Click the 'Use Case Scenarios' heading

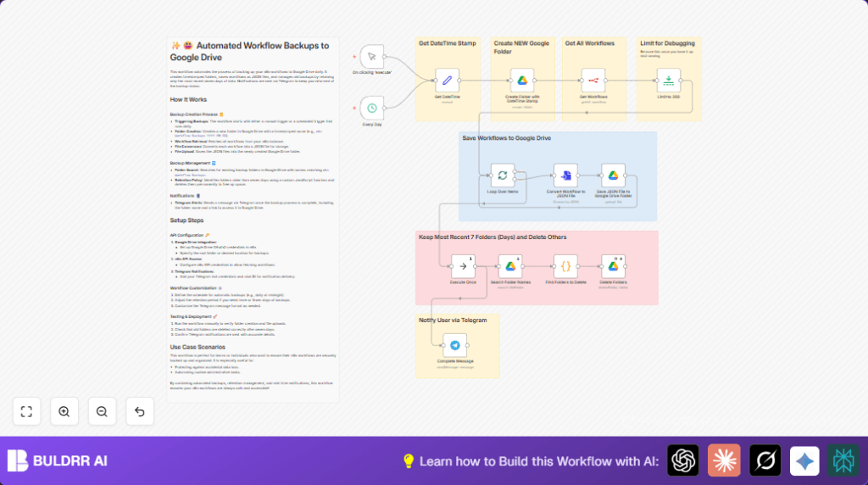[198, 347]
